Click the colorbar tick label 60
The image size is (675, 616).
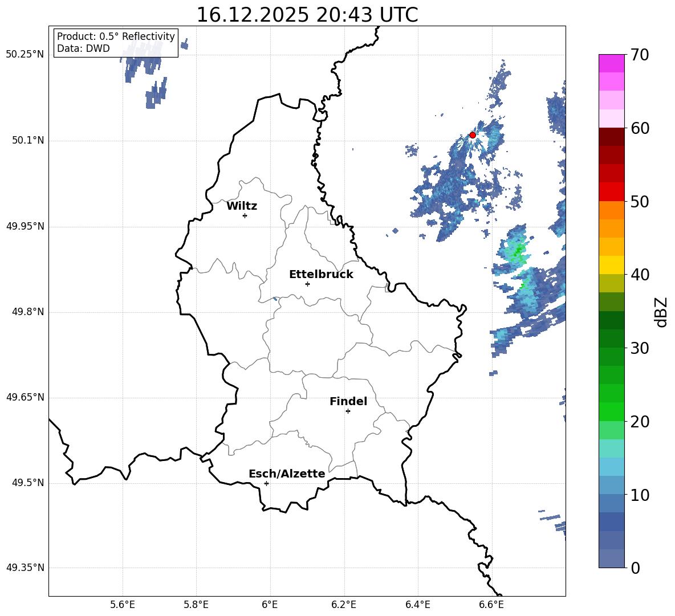click(x=640, y=128)
